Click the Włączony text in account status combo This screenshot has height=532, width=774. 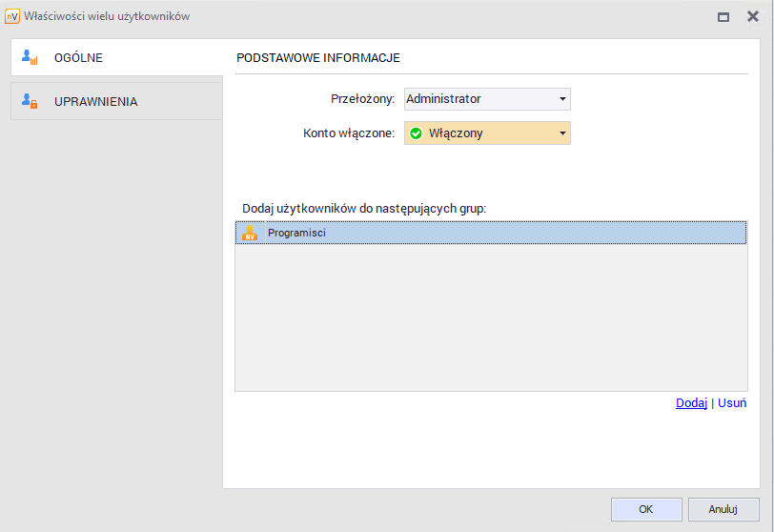[456, 133]
